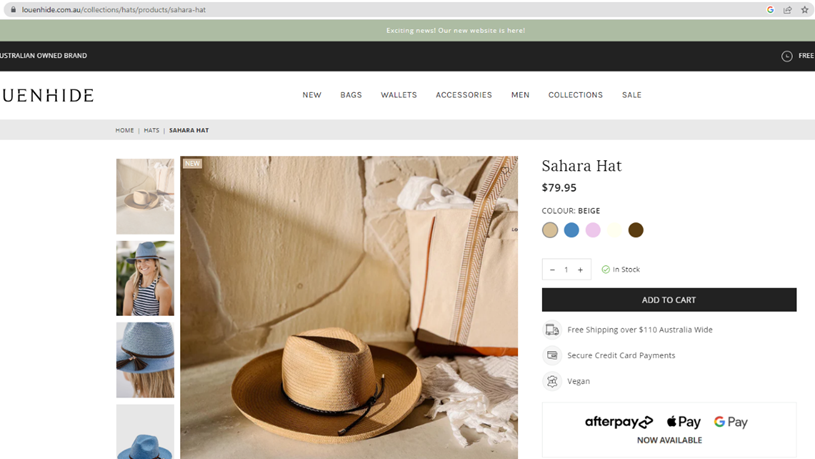Go to HOME breadcrumb link

(x=125, y=130)
